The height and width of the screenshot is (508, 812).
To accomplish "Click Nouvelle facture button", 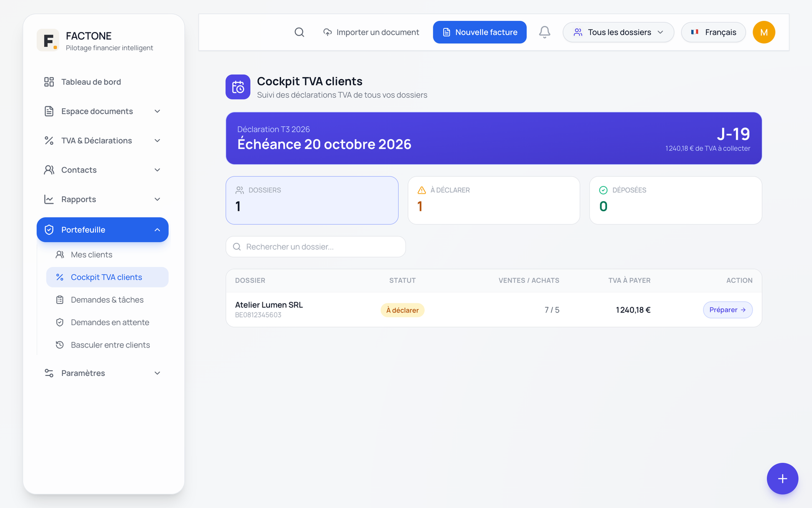I will [x=480, y=32].
